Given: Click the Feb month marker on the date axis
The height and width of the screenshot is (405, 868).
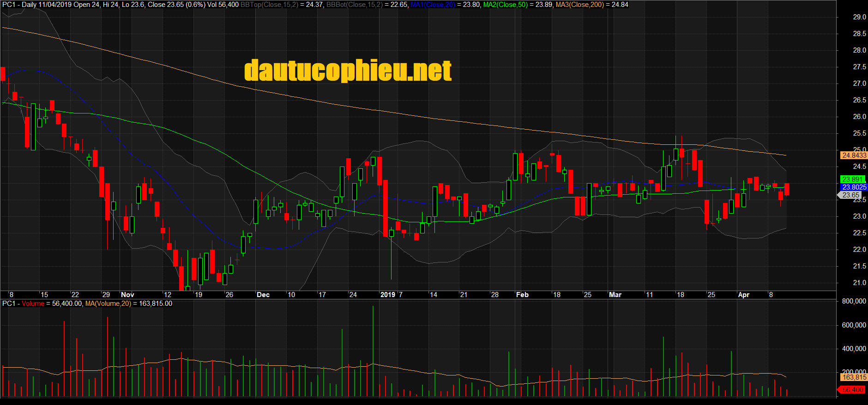Looking at the screenshot, I should pos(522,295).
